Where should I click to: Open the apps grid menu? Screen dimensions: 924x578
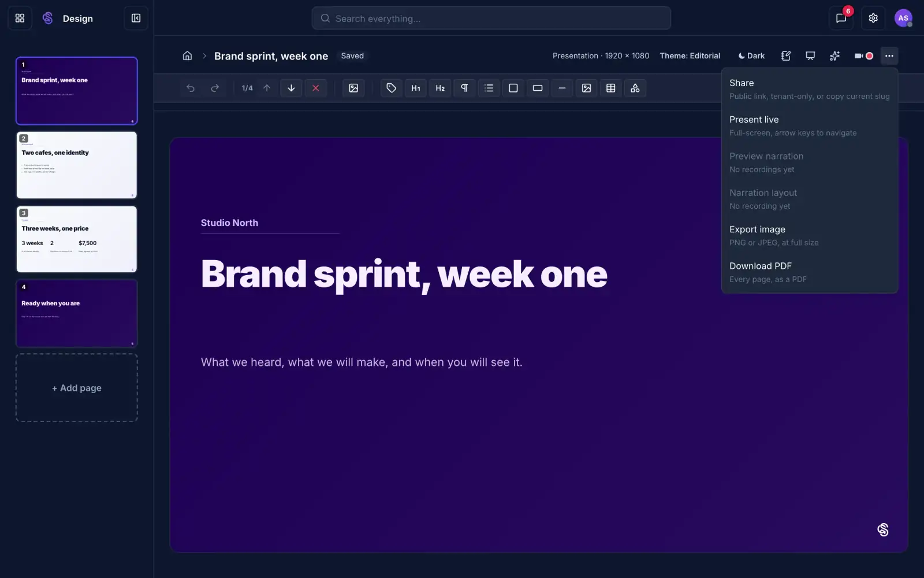20,18
